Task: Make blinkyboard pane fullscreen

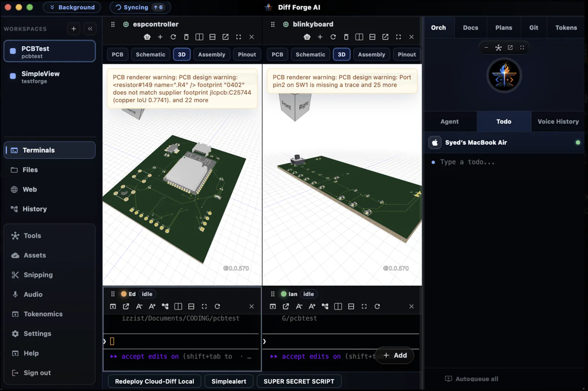Action: click(x=398, y=37)
